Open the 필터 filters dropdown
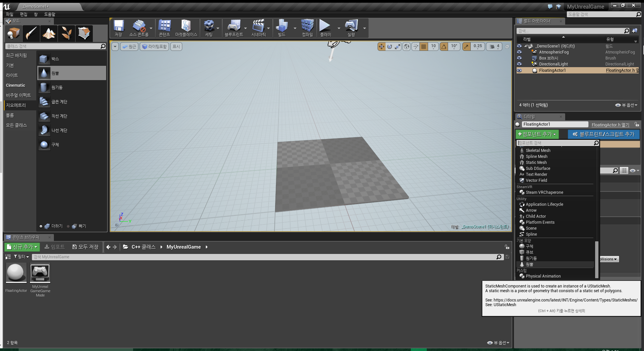644x351 pixels. tap(21, 257)
